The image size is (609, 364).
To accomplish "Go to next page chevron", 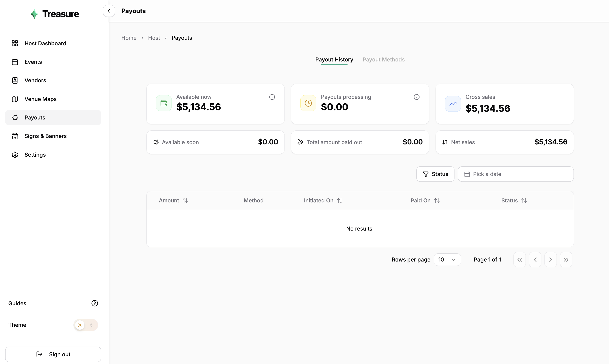I will point(550,260).
